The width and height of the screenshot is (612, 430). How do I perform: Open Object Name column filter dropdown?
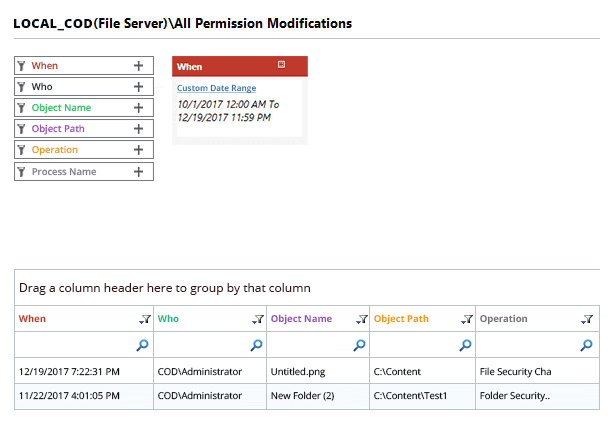[361, 319]
